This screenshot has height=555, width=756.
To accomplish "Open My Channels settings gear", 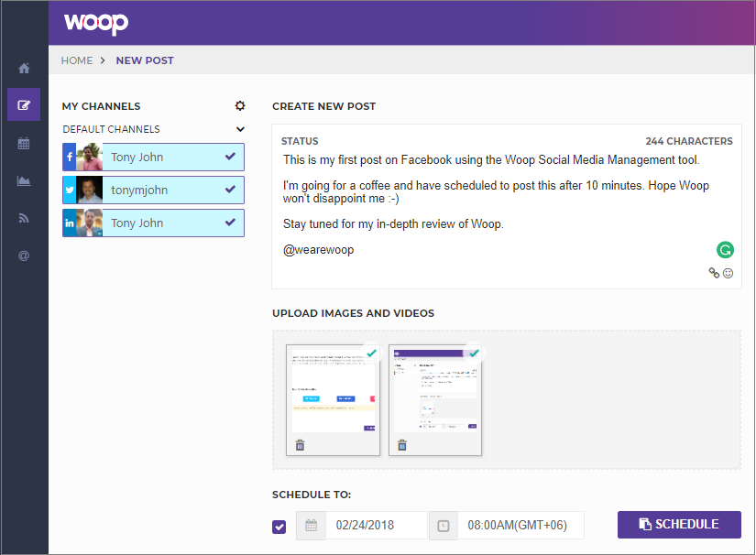I will pyautogui.click(x=240, y=106).
